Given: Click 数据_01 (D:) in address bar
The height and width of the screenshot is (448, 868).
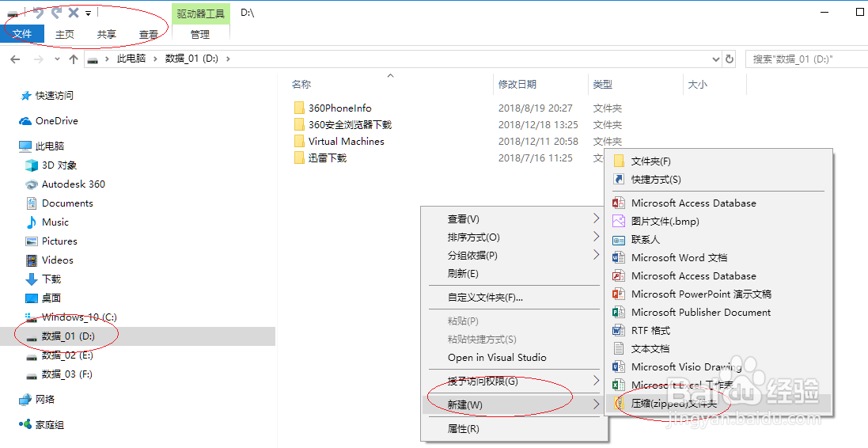Looking at the screenshot, I should (191, 58).
